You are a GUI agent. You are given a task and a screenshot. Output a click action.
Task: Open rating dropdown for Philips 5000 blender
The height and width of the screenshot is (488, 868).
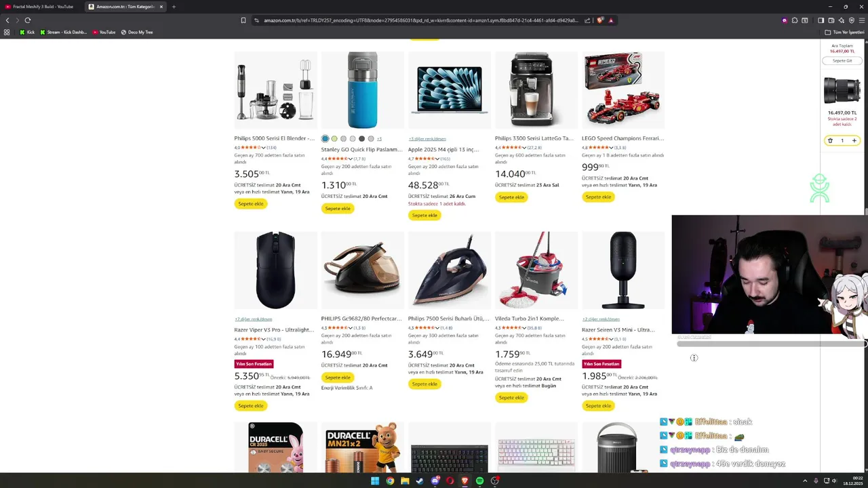(263, 147)
